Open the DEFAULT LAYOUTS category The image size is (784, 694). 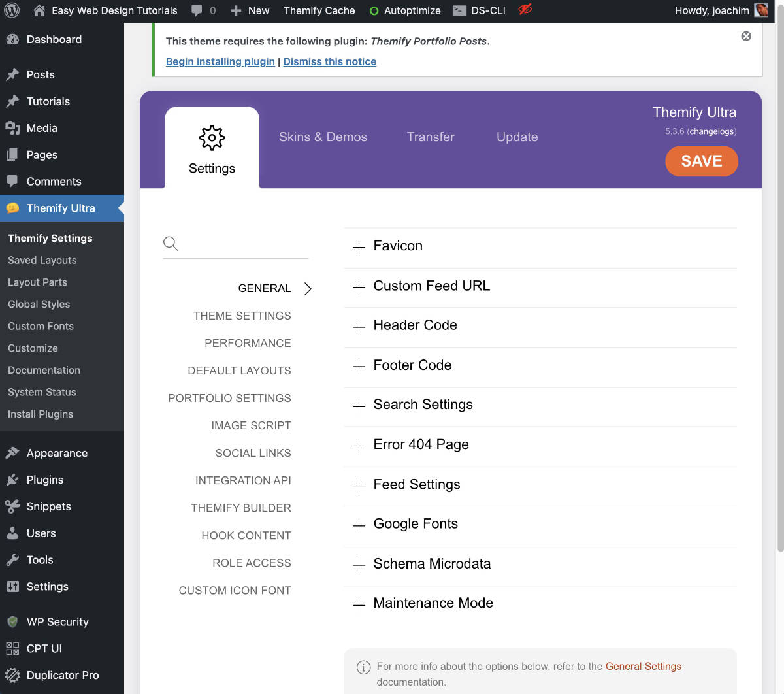point(239,371)
